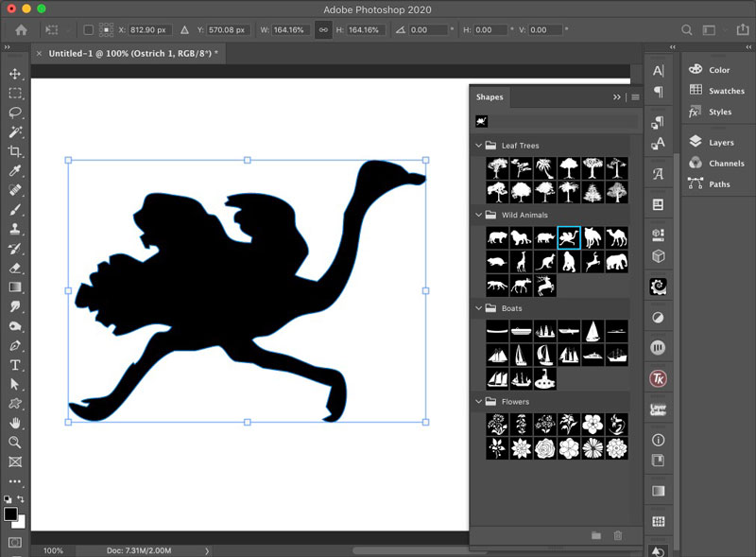Open the Shapes panel tab

[x=490, y=96]
